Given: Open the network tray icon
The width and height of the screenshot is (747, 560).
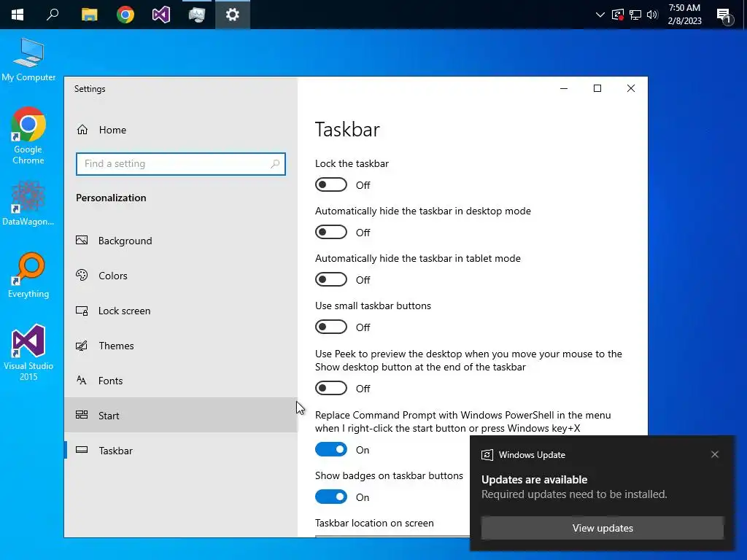Looking at the screenshot, I should [x=635, y=15].
